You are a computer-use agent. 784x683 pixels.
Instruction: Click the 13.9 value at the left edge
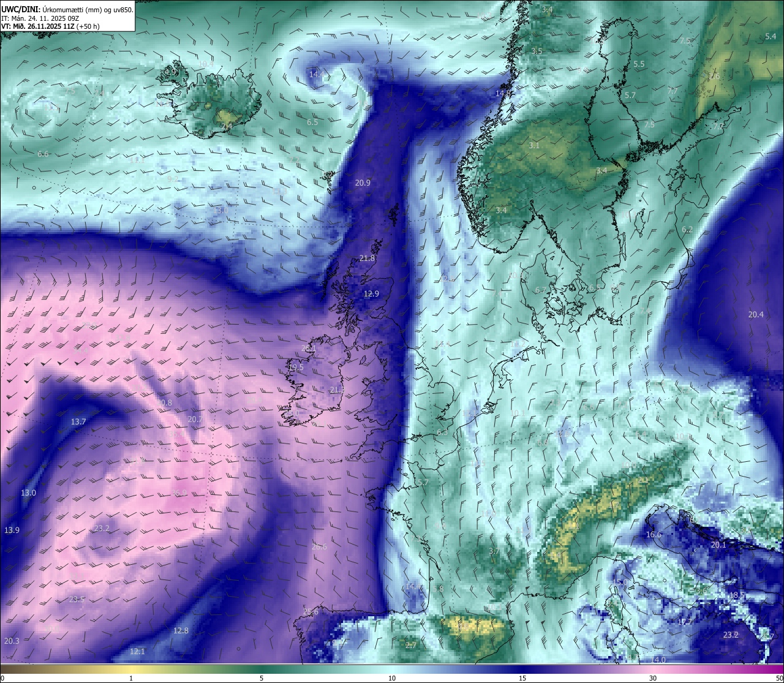tap(12, 530)
